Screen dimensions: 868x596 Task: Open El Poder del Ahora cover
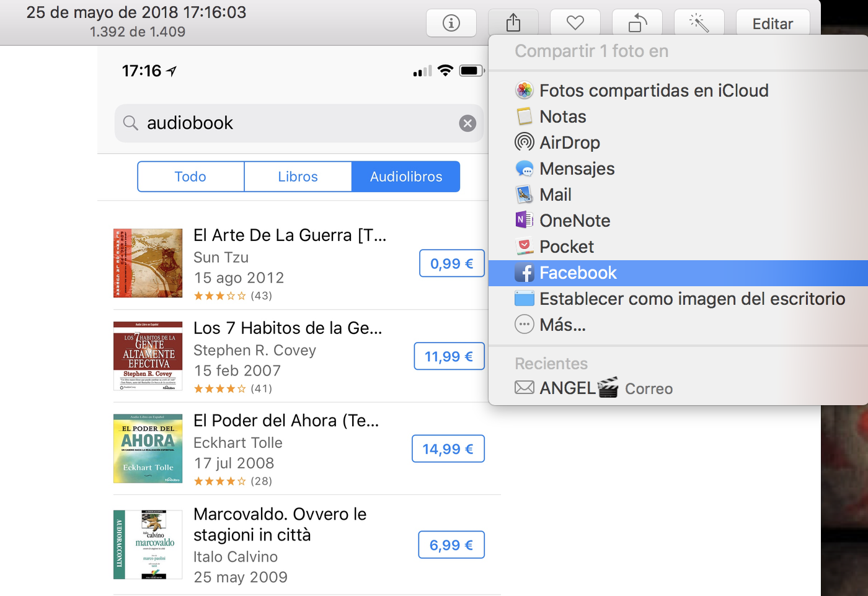pos(148,449)
